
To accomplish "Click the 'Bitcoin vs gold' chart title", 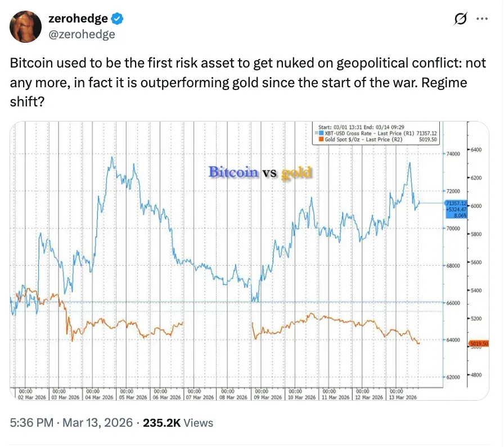I will pos(259,172).
